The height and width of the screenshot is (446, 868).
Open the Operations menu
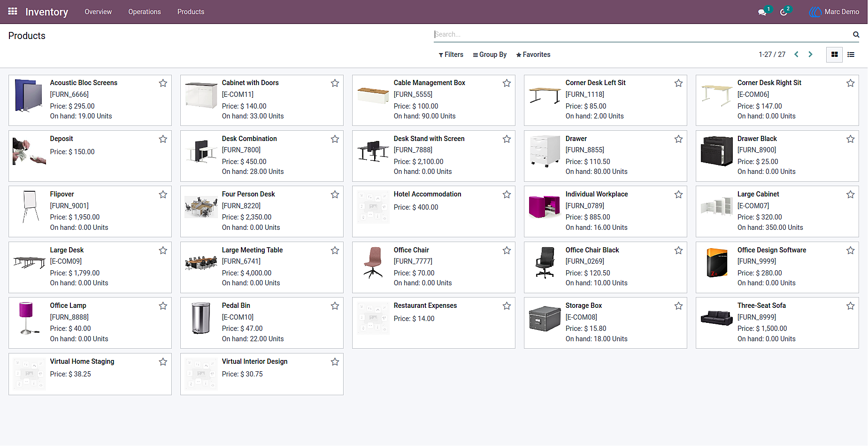[x=145, y=12]
